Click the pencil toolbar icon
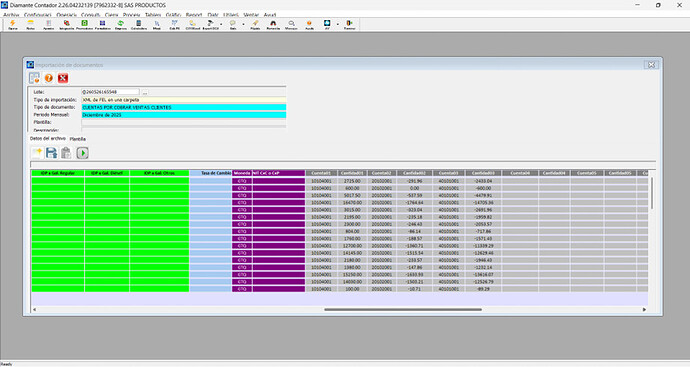Image resolution: width=690 pixels, height=367 pixels. click(x=255, y=23)
